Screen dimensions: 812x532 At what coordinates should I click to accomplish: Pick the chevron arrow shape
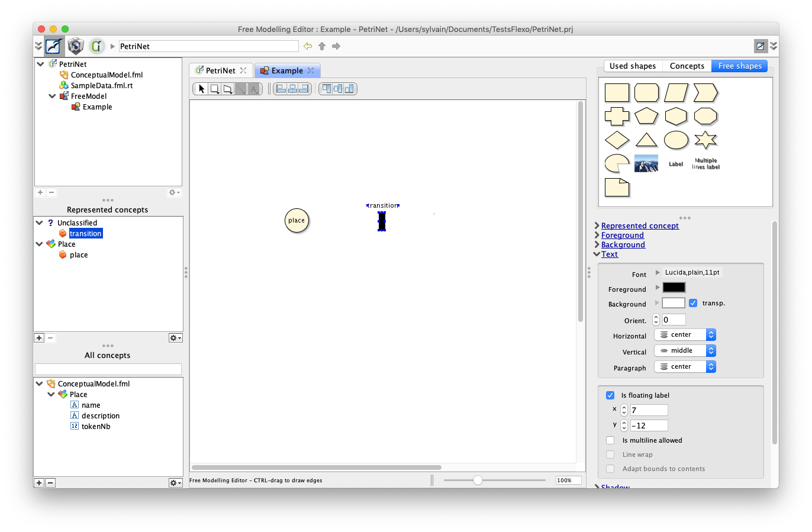(705, 93)
